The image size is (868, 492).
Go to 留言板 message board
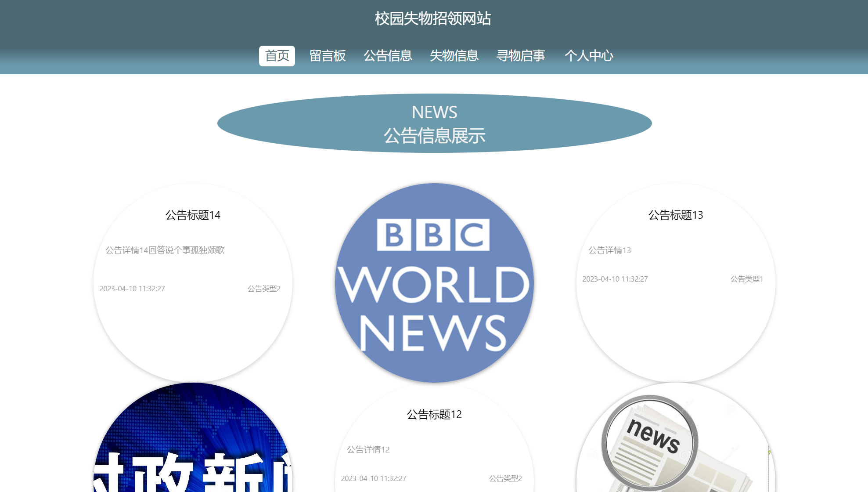(328, 56)
